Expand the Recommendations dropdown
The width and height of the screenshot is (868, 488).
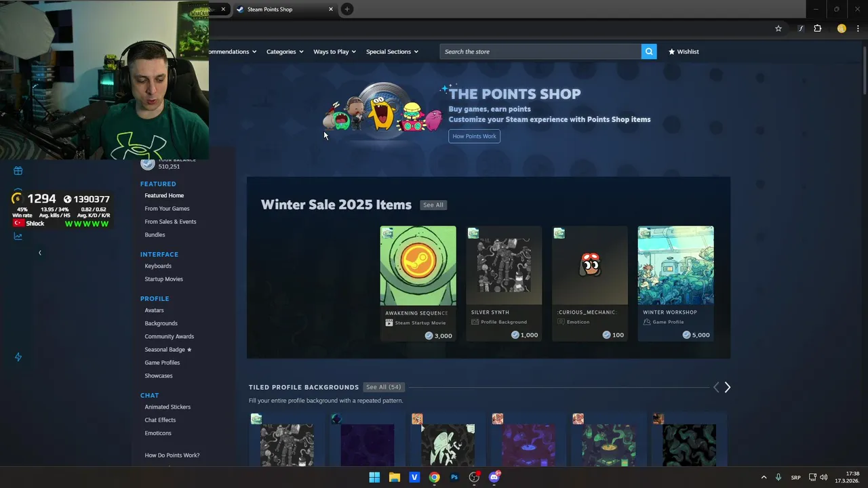click(x=233, y=52)
